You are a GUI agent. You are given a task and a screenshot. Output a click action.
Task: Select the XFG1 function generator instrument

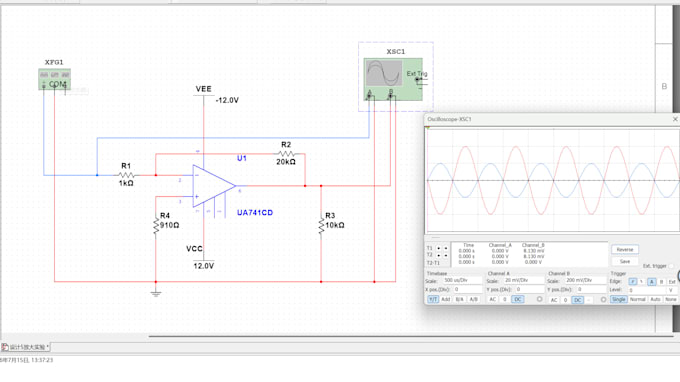[x=54, y=79]
